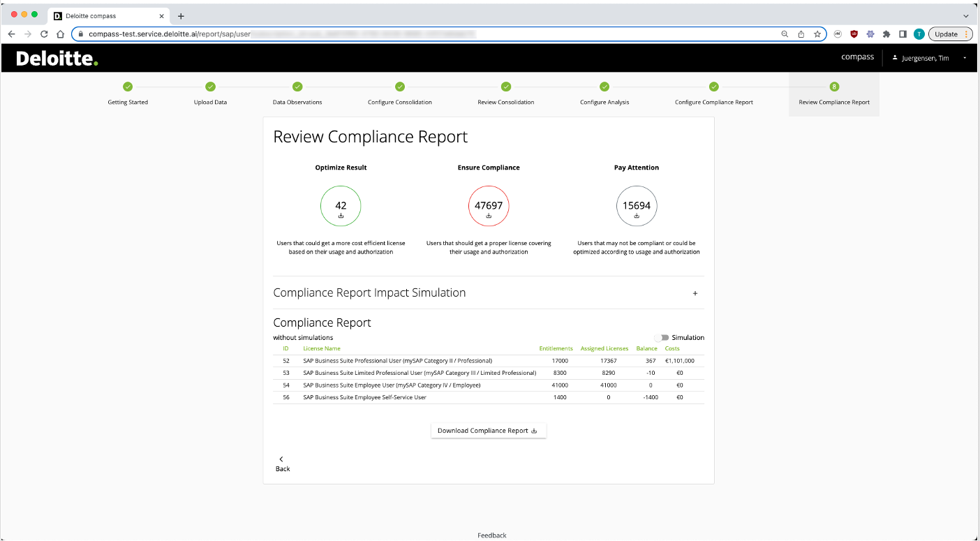Click the Review Compliance Report step 8 badge
The image size is (980, 541).
coord(834,87)
